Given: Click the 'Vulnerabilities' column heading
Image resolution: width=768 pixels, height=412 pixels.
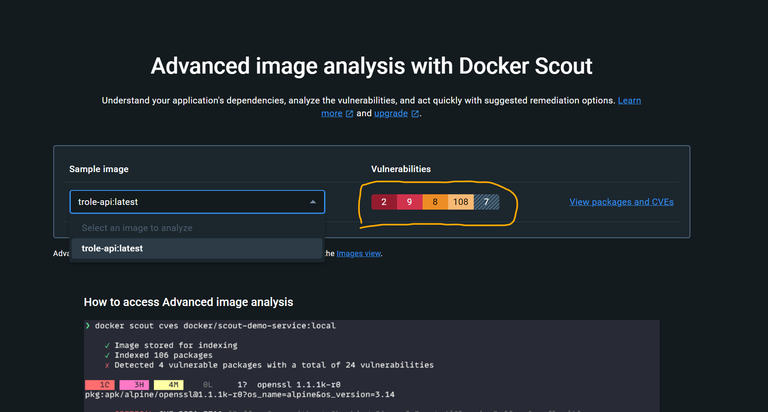Looking at the screenshot, I should (x=401, y=169).
